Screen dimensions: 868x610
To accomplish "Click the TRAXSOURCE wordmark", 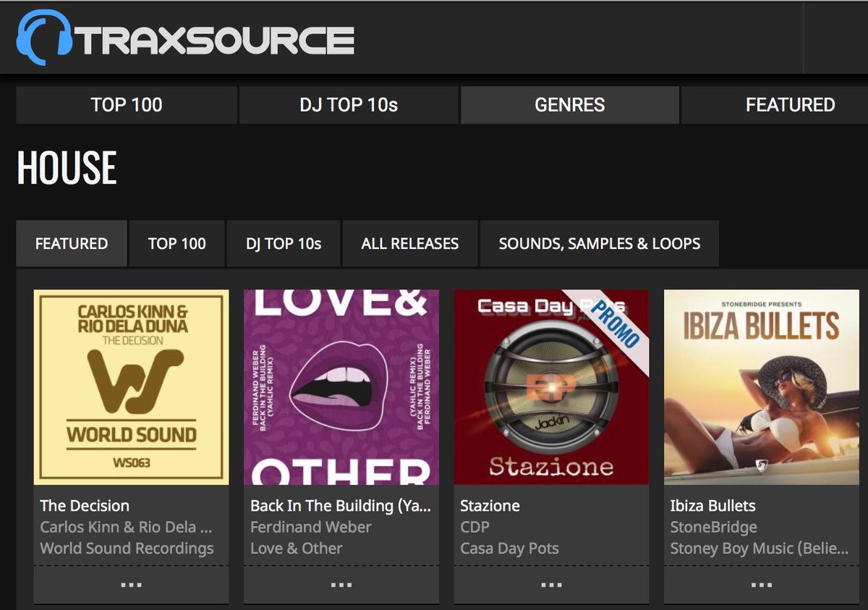I will 215,41.
